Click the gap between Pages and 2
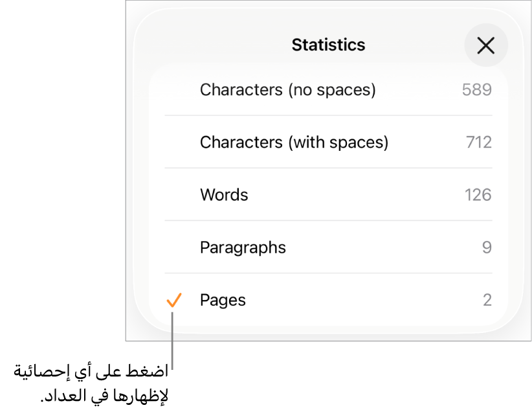This screenshot has height=412, width=532. 362,300
